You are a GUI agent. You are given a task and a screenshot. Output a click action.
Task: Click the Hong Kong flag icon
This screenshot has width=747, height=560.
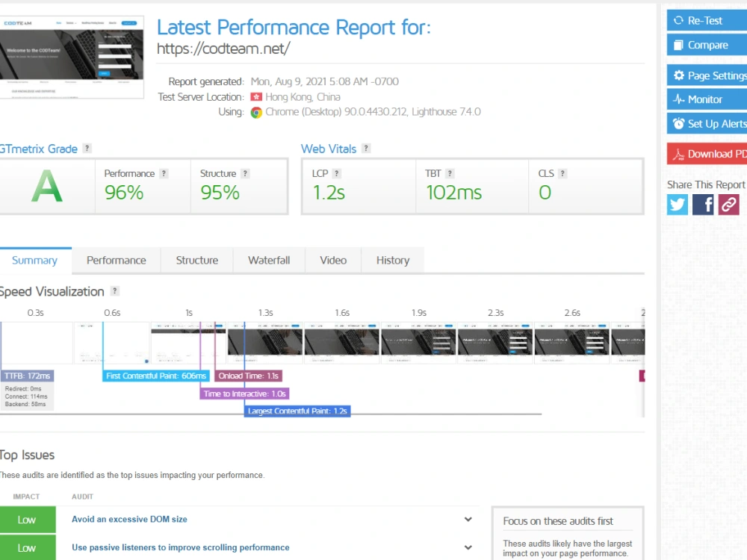[x=256, y=97]
